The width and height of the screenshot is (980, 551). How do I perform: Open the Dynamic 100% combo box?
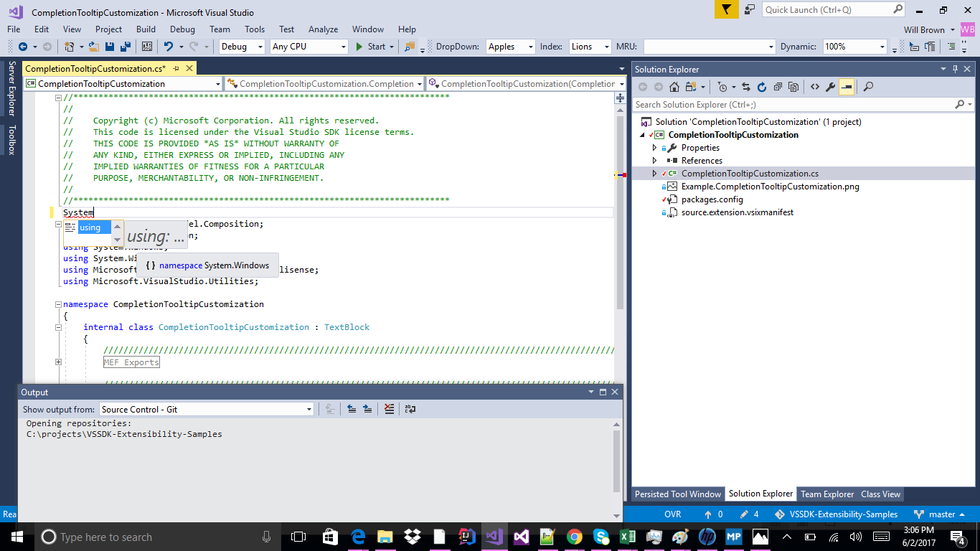[x=854, y=47]
